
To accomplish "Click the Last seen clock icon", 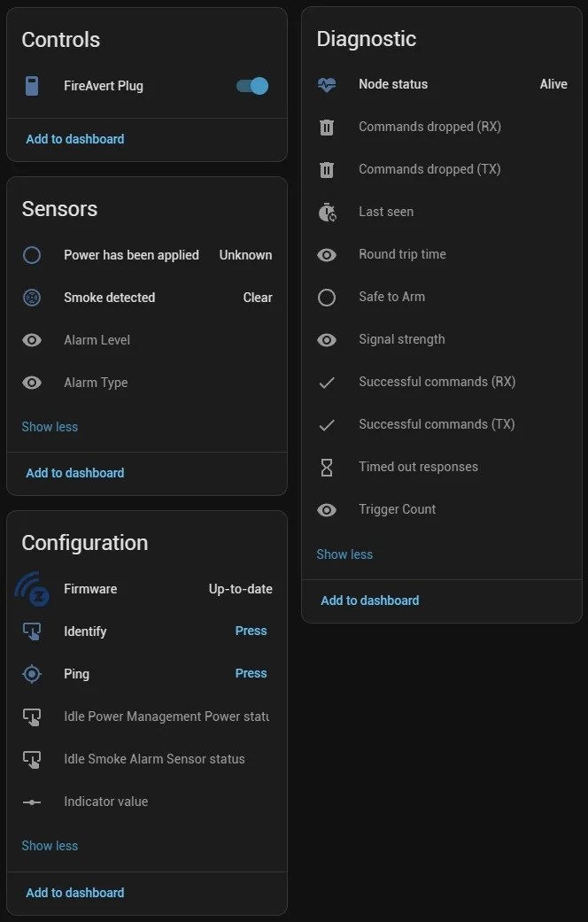I will click(x=327, y=213).
